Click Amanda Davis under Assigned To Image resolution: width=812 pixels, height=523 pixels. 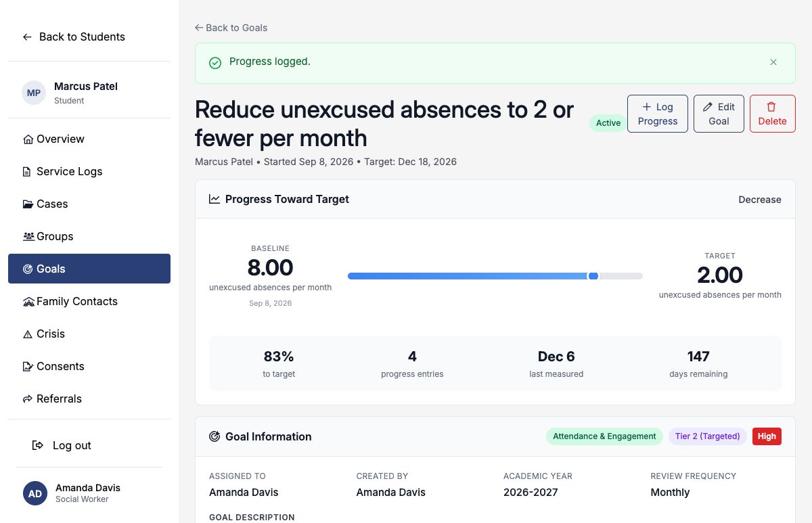(244, 493)
